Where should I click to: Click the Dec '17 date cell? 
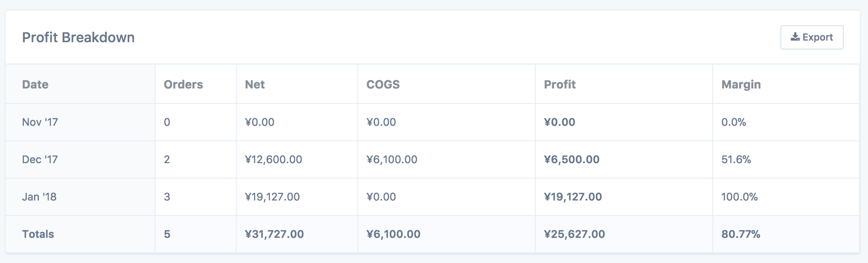[x=40, y=160]
